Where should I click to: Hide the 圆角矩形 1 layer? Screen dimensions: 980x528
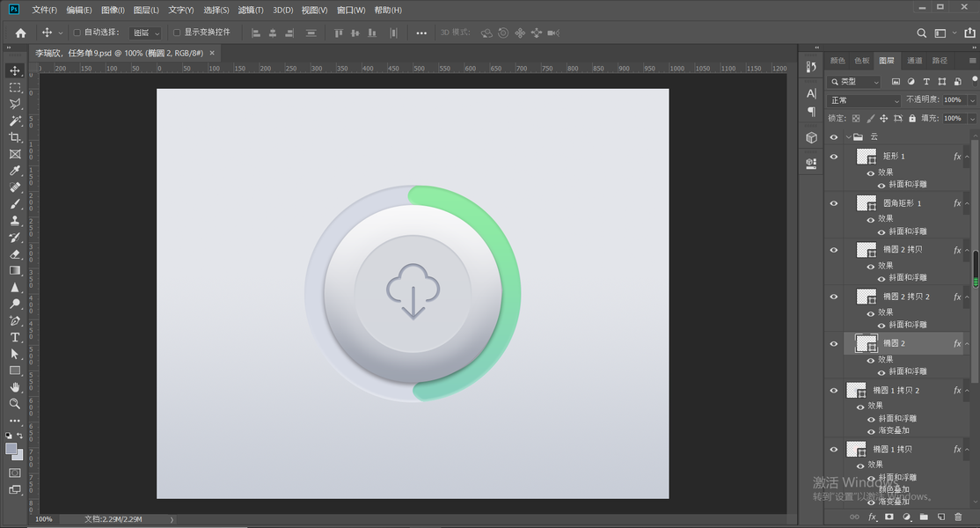(834, 203)
